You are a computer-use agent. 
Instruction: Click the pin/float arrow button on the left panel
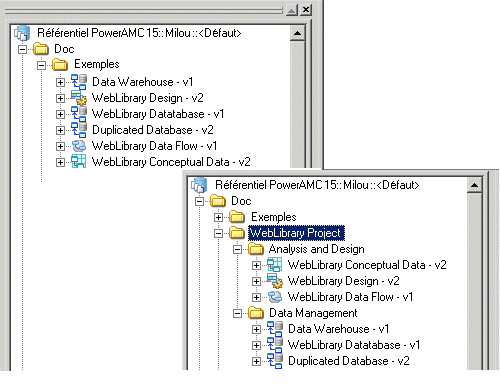pos(292,10)
